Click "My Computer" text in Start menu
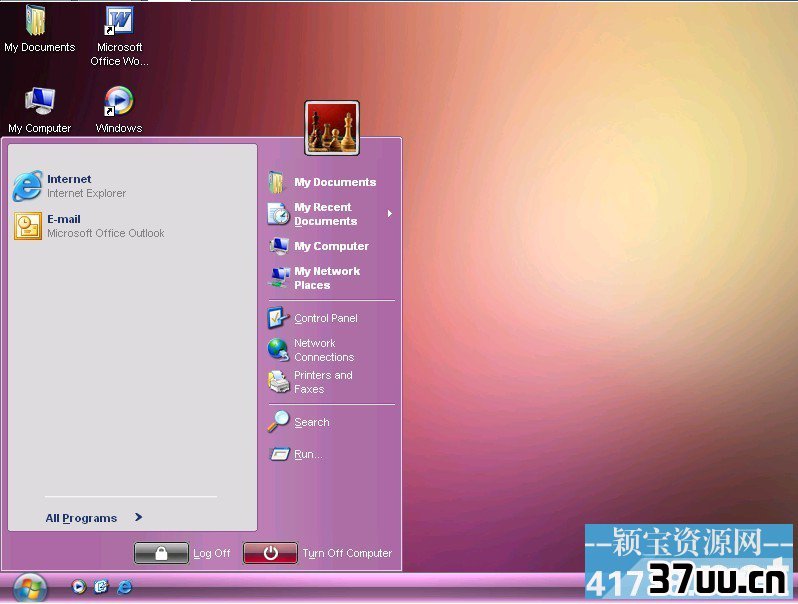This screenshot has width=798, height=604. click(x=331, y=246)
